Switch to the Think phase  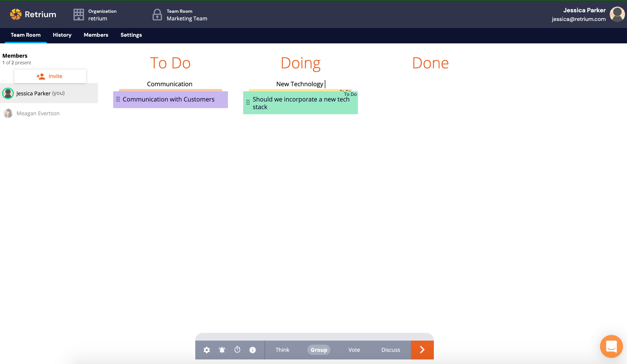point(282,350)
